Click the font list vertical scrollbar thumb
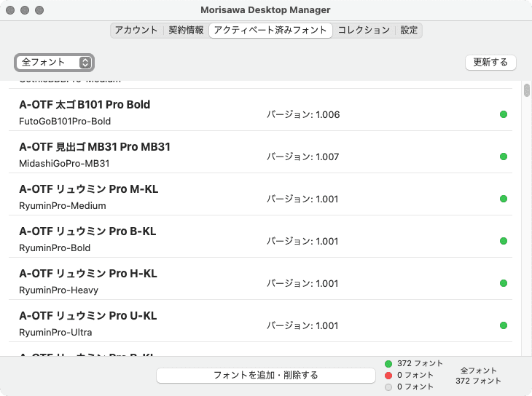Viewport: 532px width, 396px height. (x=526, y=91)
